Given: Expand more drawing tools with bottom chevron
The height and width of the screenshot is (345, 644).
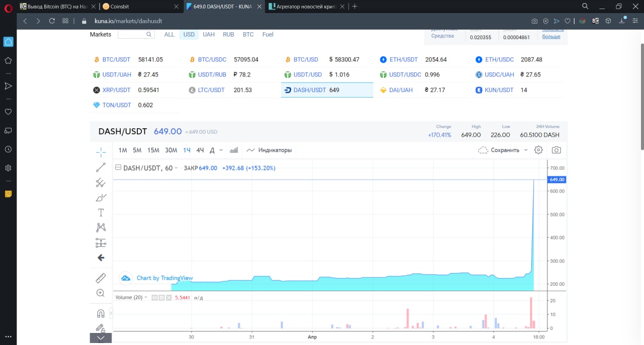Looking at the screenshot, I should coord(101,338).
